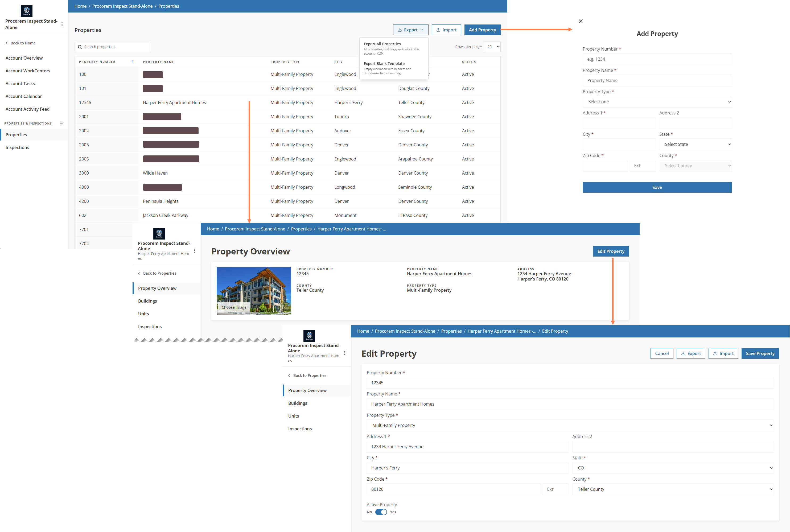Click Import button on Edit Property page
This screenshot has width=790, height=532.
point(723,353)
